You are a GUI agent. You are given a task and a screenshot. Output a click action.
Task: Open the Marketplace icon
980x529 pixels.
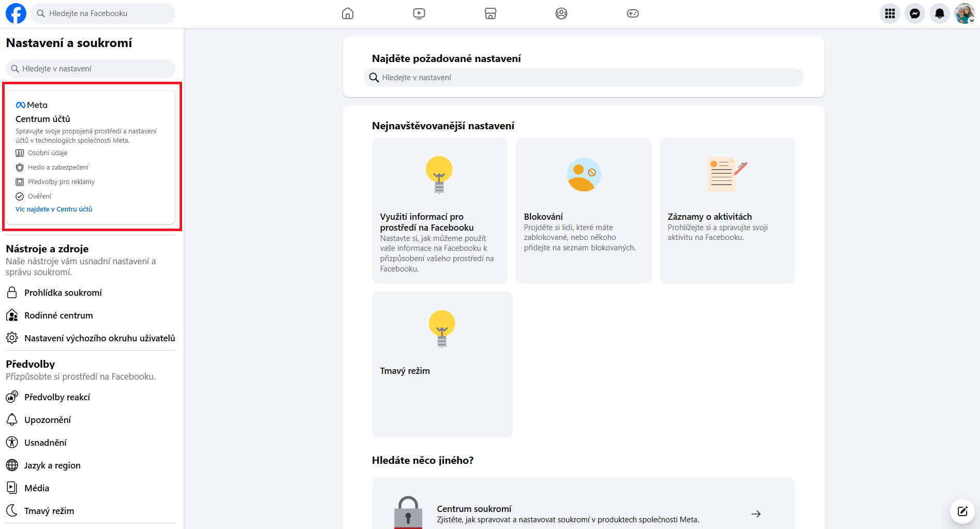pos(491,13)
